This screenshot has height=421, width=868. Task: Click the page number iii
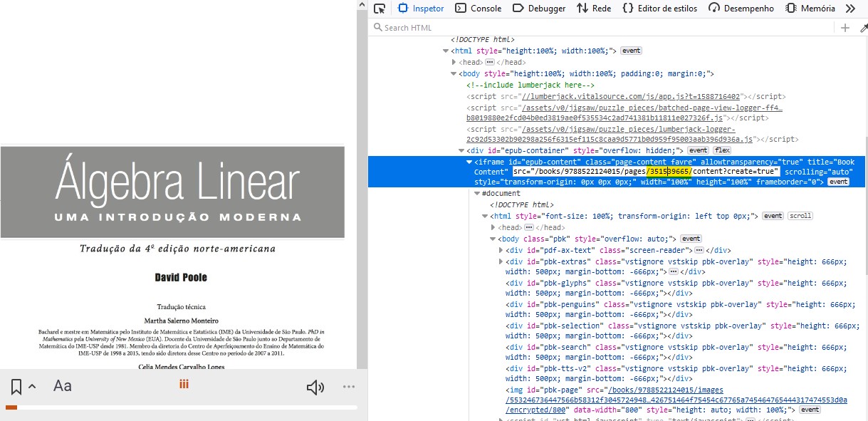point(184,385)
